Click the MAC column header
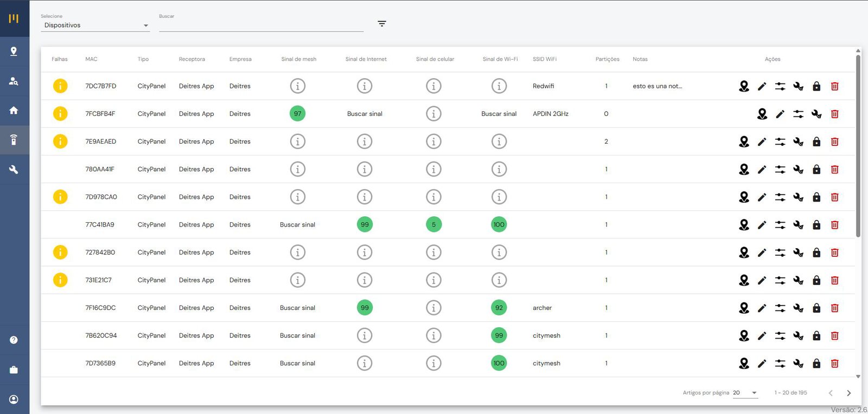Image resolution: width=868 pixels, height=414 pixels. (x=91, y=59)
